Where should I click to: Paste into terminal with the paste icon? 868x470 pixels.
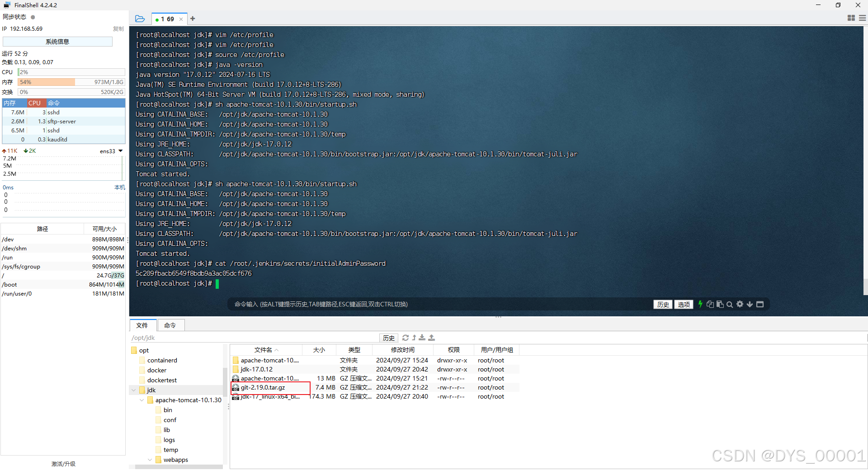(x=720, y=304)
